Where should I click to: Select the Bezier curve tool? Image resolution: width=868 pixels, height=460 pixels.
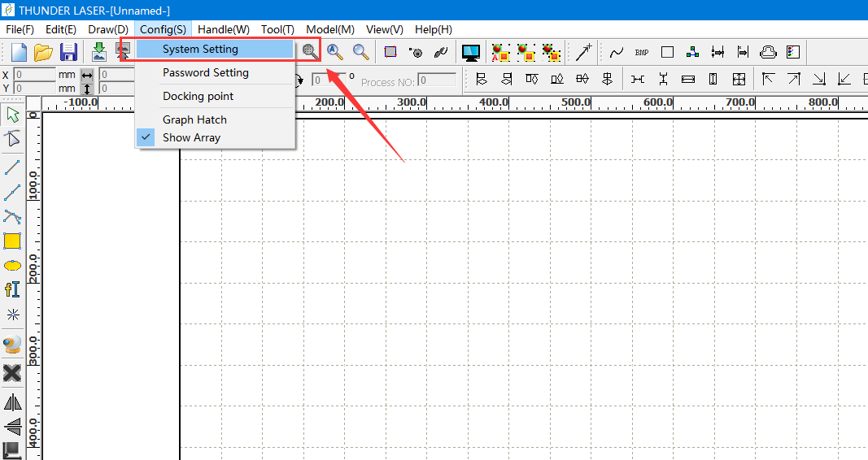[12, 216]
